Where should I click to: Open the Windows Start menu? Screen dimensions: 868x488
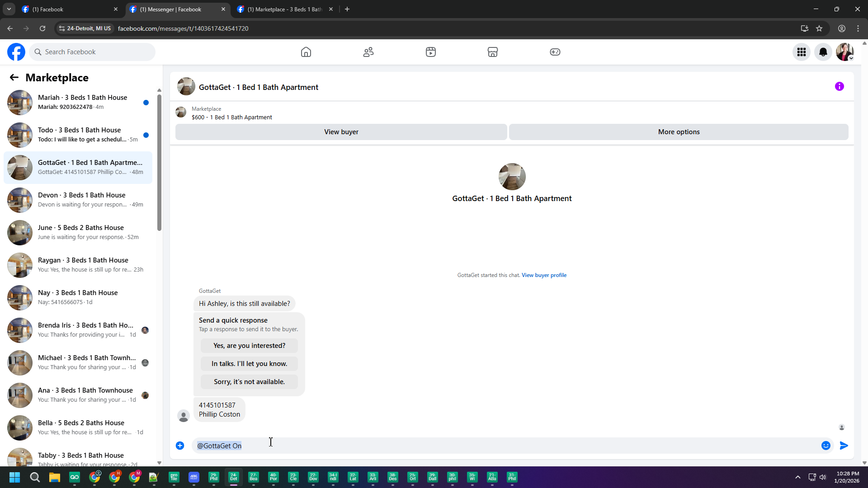tap(14, 477)
